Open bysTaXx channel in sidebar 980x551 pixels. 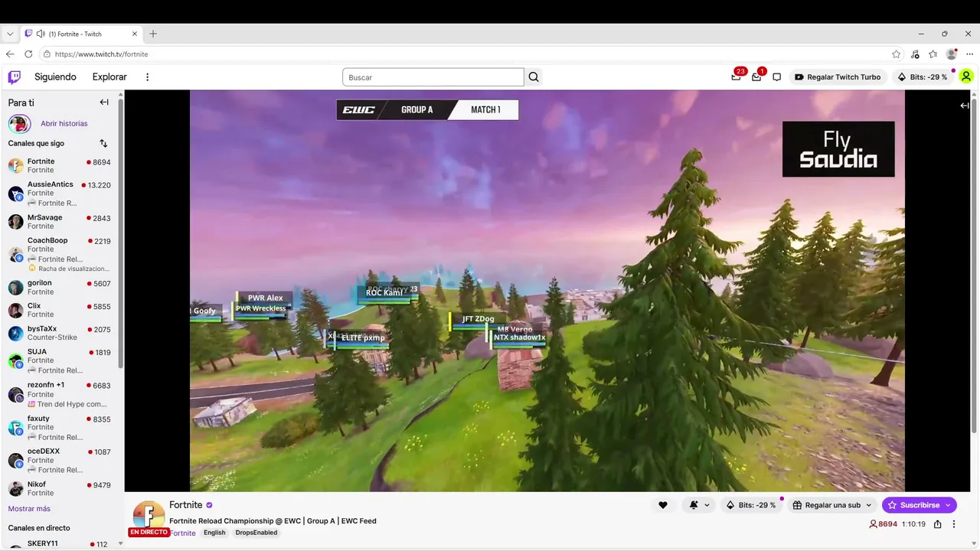tap(60, 333)
